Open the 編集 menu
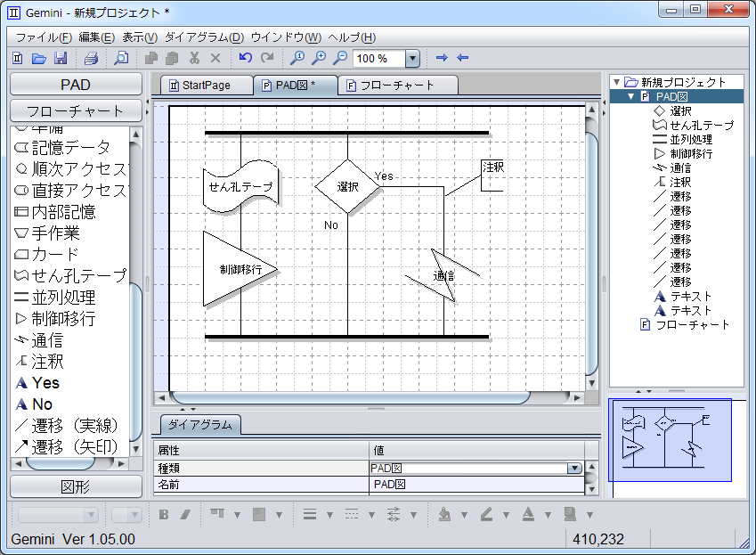The width and height of the screenshot is (756, 555). point(96,37)
